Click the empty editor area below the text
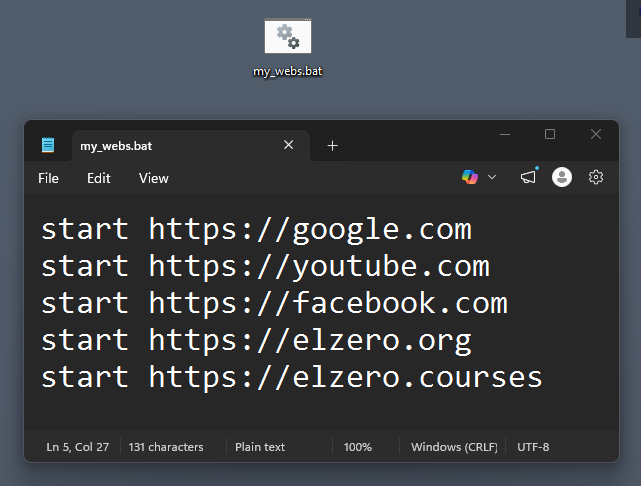641x486 pixels. 321,412
